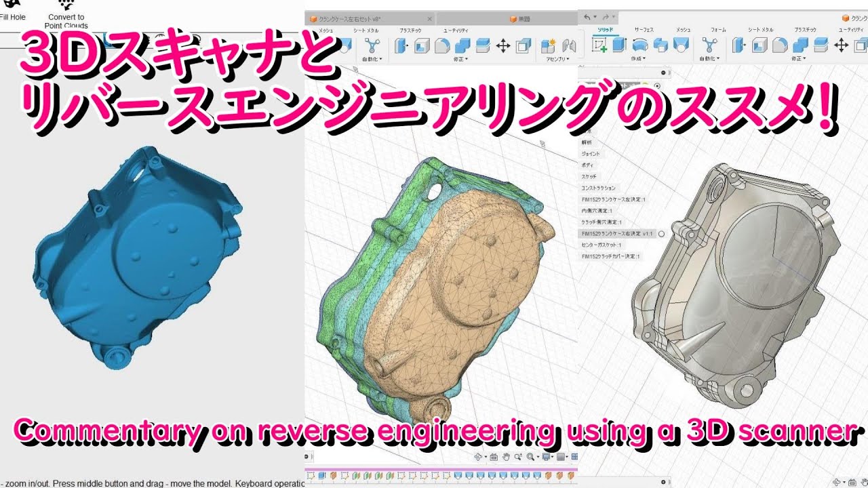Click Undo arrow in right Fusion window

click(x=587, y=17)
